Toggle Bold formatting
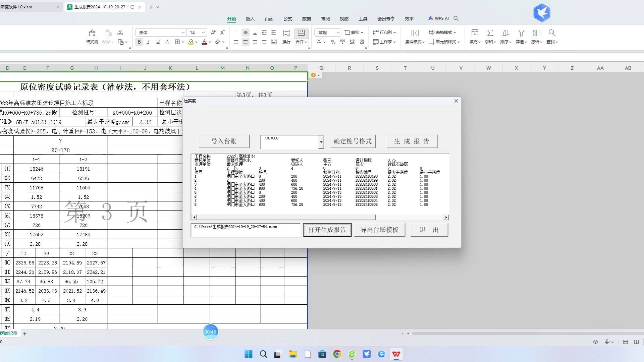The image size is (644, 362). coord(139,42)
